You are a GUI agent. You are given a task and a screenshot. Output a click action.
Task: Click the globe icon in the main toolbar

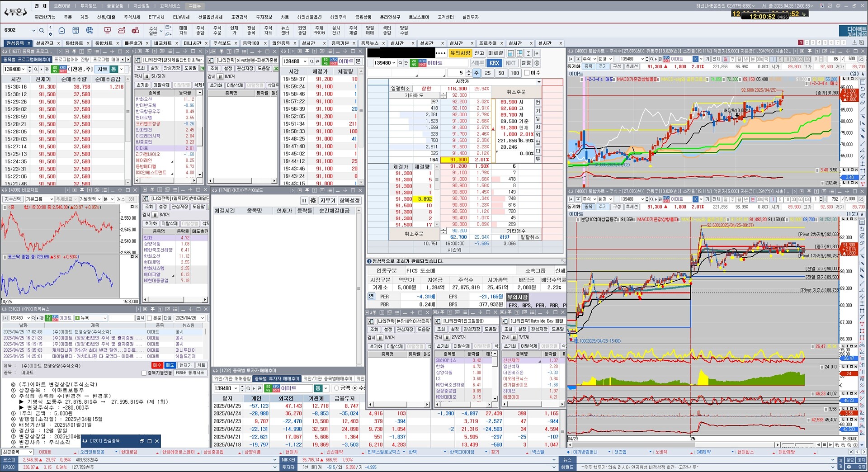click(x=90, y=30)
